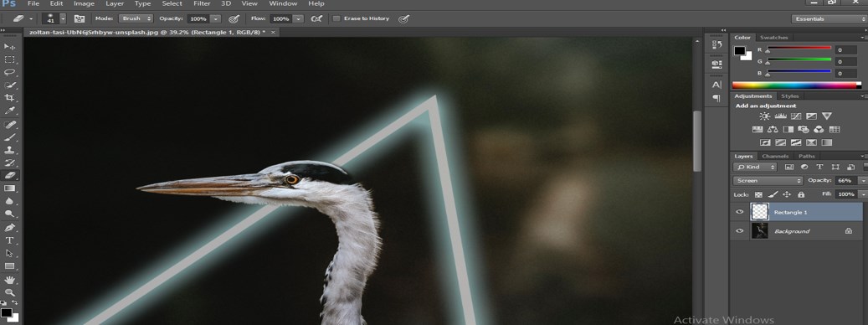Select the Rectangle shape tool
This screenshot has height=325, width=868.
[9, 266]
